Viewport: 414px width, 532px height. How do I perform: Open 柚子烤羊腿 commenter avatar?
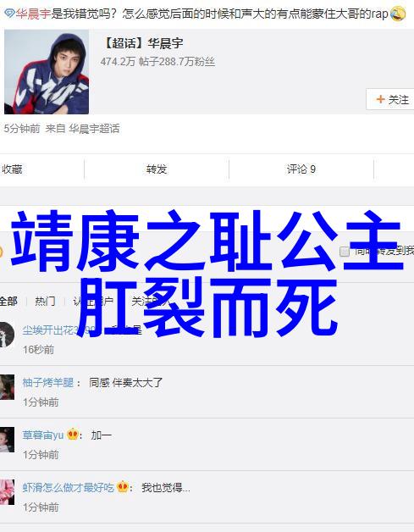pos(7,387)
